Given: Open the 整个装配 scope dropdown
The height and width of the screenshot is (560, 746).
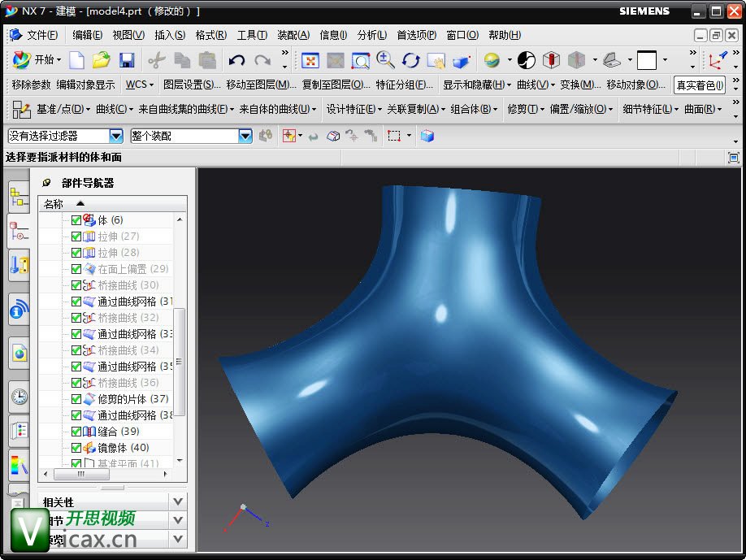Looking at the screenshot, I should pos(245,136).
